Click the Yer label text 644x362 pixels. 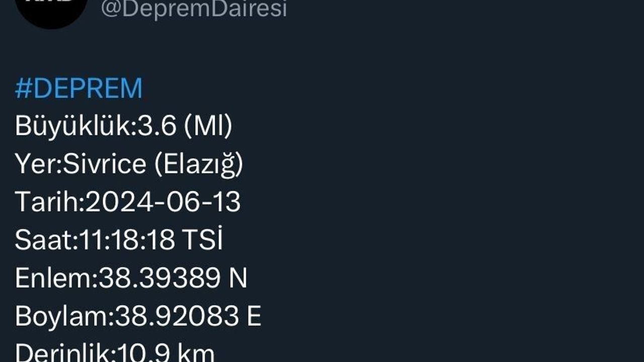point(36,164)
